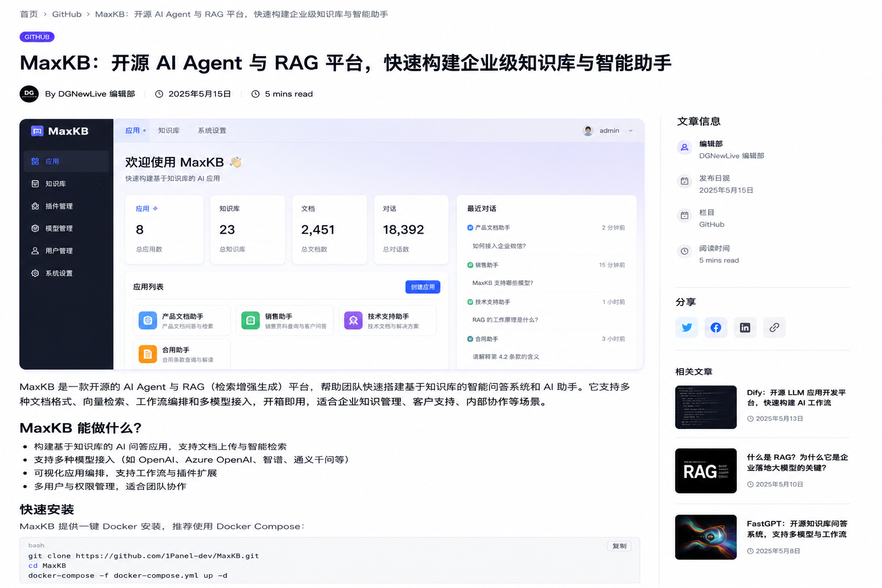This screenshot has height=588, width=882.
Task: Expand 知识库 sidebar chevron
Action: (x=100, y=184)
